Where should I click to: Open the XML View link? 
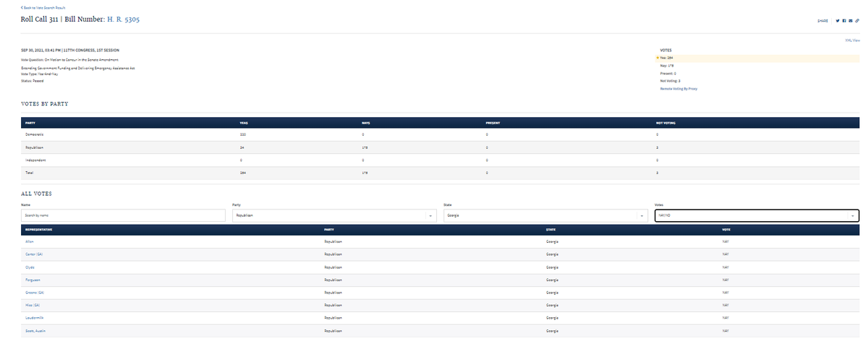[853, 40]
